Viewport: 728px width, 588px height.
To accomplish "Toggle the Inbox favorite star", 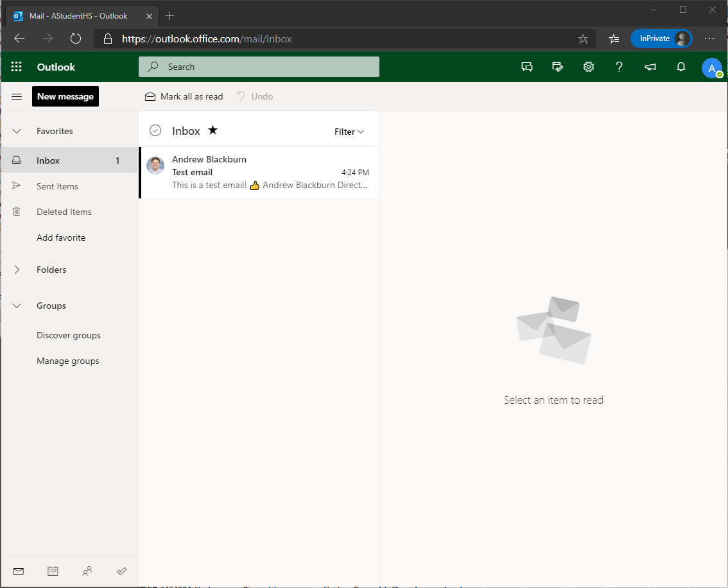I will tap(213, 130).
